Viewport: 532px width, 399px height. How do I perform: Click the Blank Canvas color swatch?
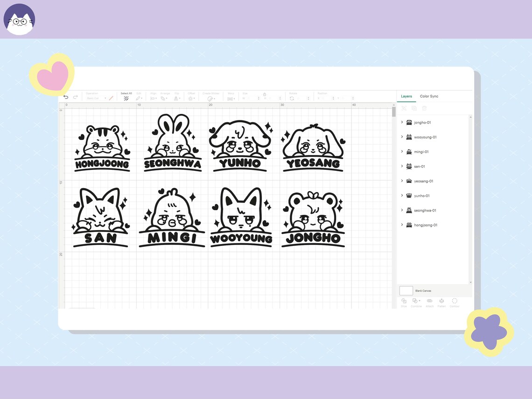(x=406, y=290)
